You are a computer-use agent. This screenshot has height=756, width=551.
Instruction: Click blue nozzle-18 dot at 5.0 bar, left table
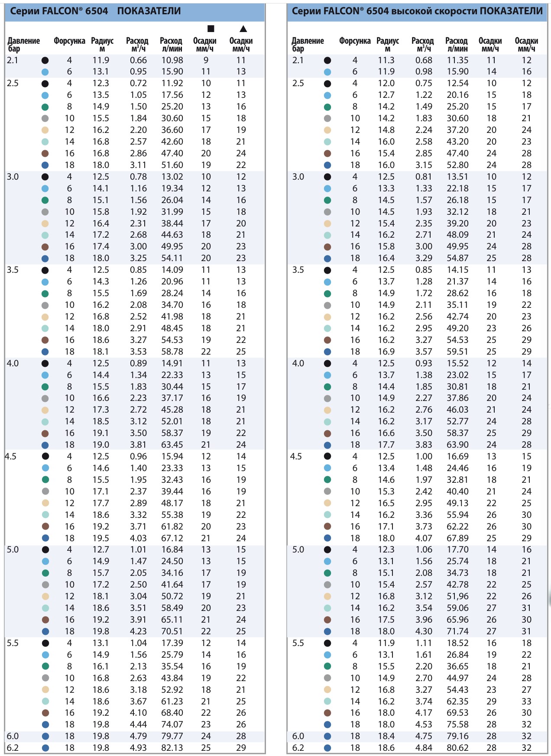45,632
